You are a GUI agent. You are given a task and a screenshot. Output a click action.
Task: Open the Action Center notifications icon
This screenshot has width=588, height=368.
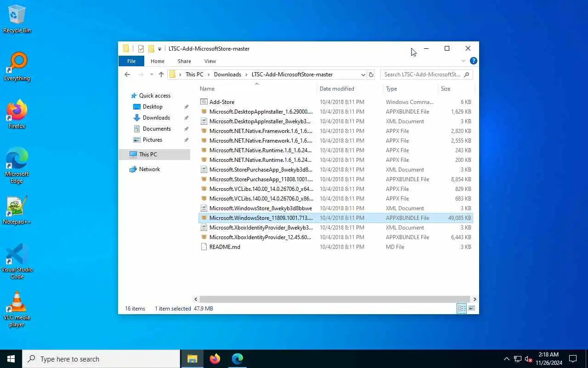[x=573, y=359]
